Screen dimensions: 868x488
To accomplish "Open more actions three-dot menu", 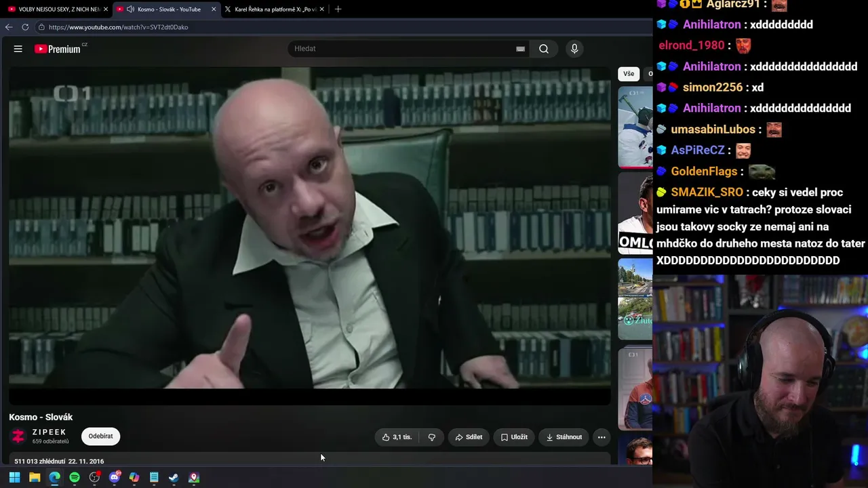I will pyautogui.click(x=601, y=437).
